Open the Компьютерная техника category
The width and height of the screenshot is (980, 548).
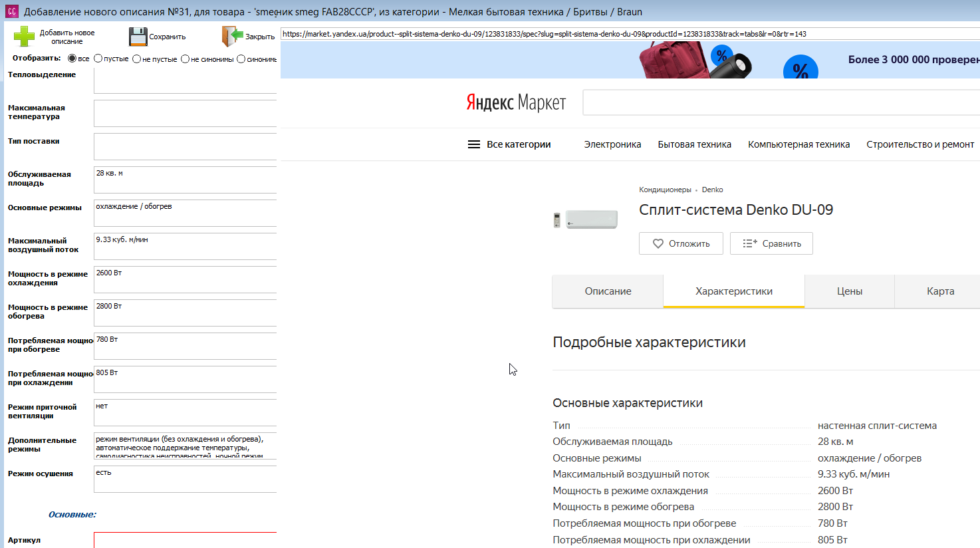(x=799, y=144)
